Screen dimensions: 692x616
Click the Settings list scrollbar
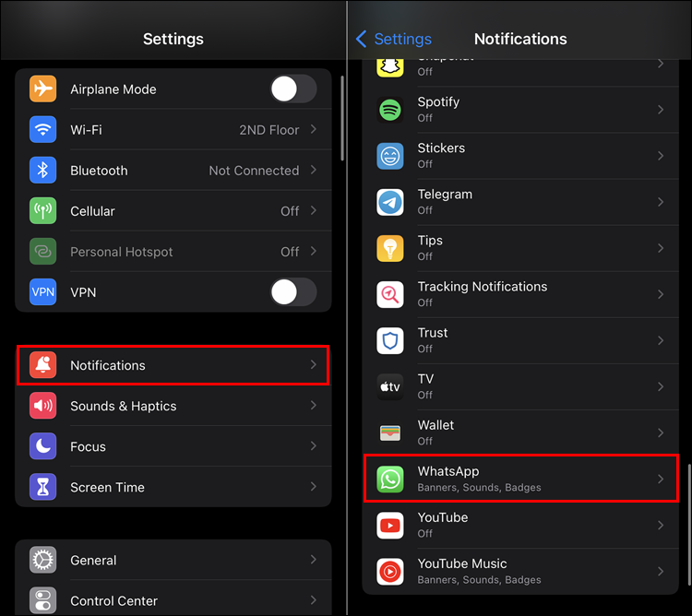[x=342, y=118]
